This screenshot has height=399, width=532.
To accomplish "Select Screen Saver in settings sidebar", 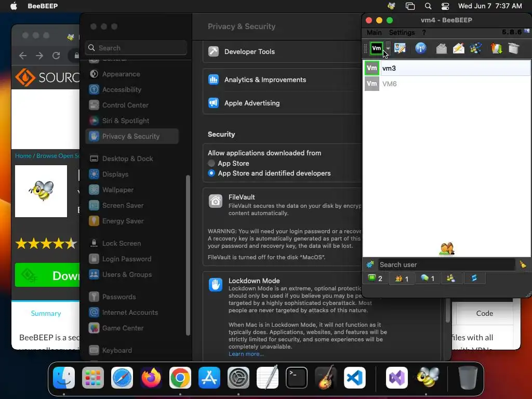I will tap(131, 205).
